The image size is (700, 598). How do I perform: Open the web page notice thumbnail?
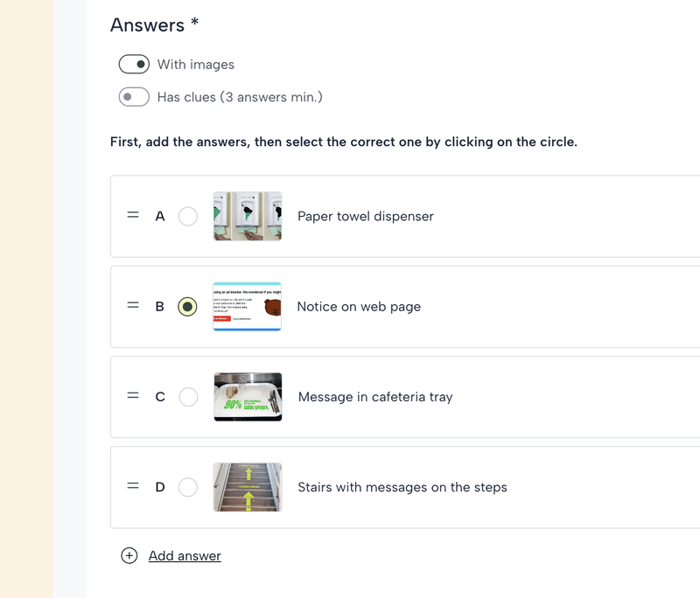click(248, 307)
